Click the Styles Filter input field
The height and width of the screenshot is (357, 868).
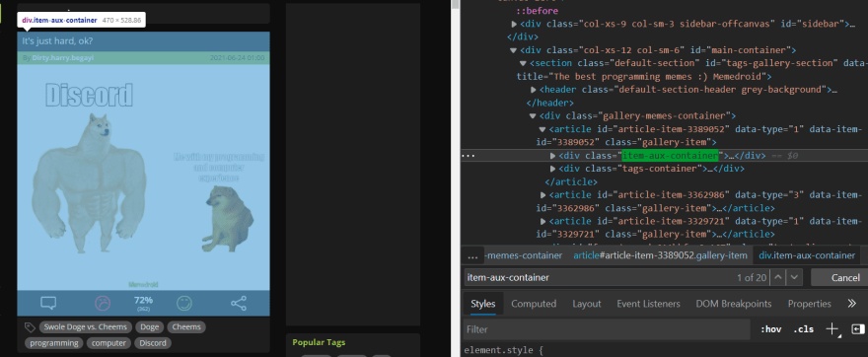click(608, 329)
